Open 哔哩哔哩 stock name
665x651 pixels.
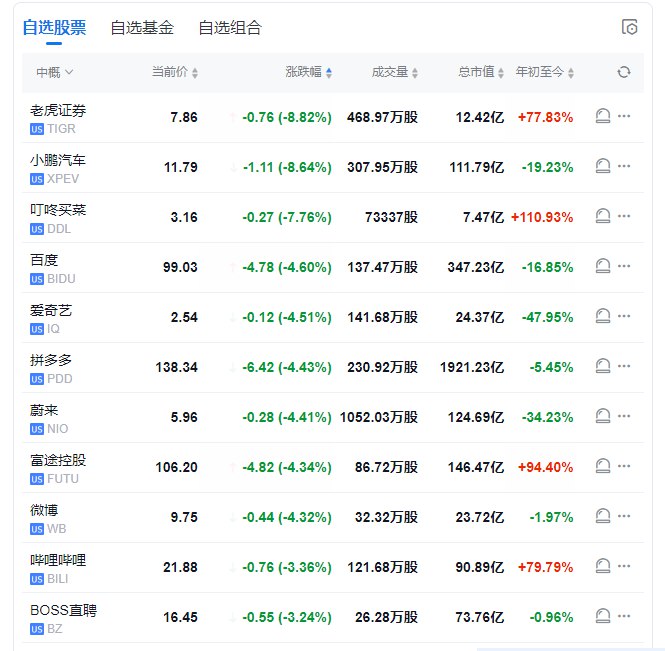coord(58,560)
